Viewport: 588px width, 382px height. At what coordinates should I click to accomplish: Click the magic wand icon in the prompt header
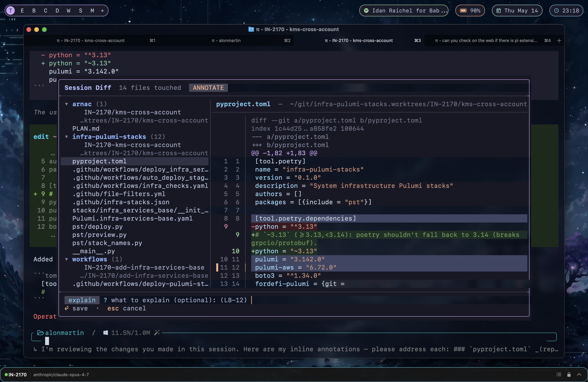click(x=157, y=333)
